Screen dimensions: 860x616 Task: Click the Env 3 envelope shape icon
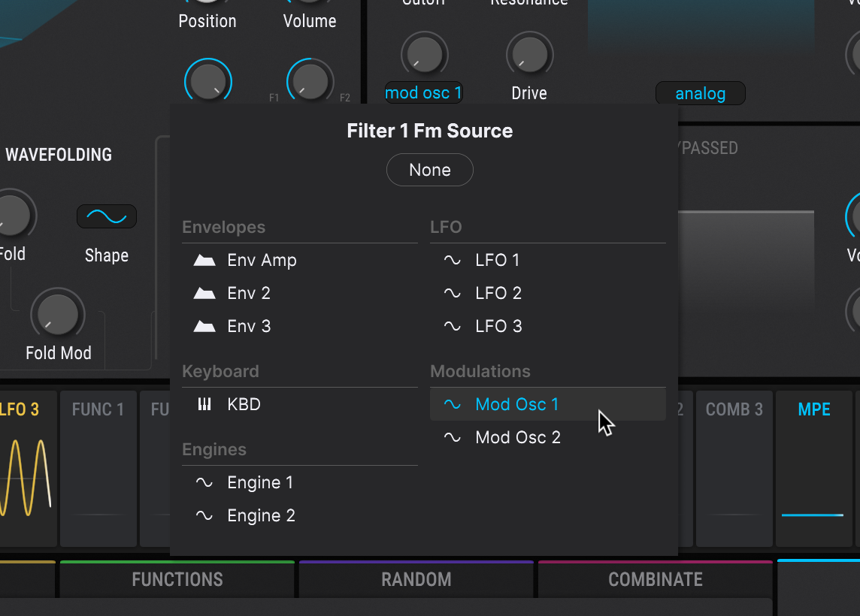point(204,327)
